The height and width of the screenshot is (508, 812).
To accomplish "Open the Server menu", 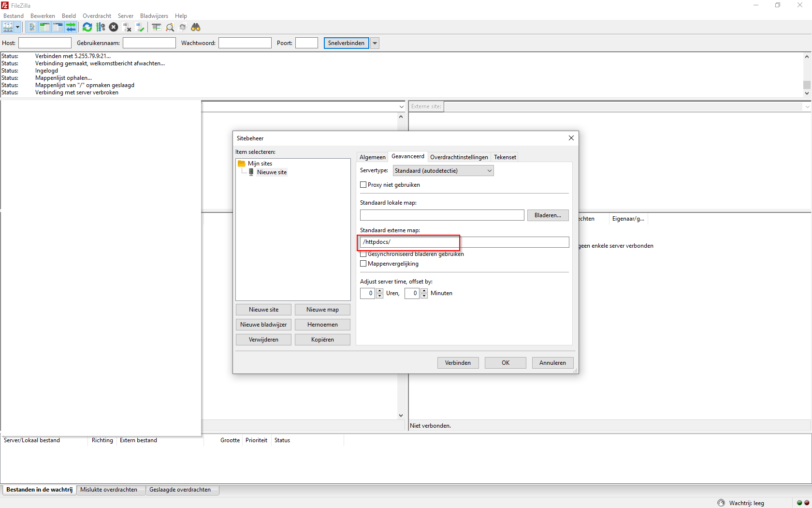I will [x=126, y=16].
